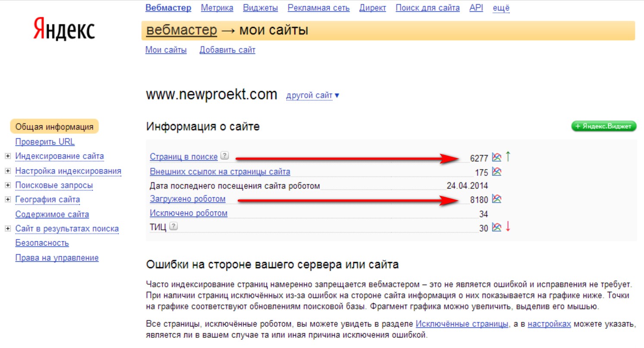Click the Яндекс.Виджет green button

pyautogui.click(x=604, y=126)
